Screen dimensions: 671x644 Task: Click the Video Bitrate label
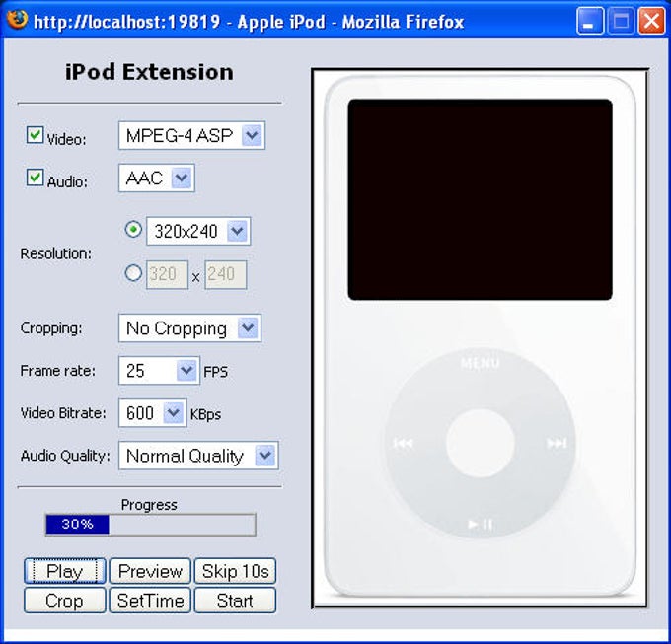click(x=63, y=413)
